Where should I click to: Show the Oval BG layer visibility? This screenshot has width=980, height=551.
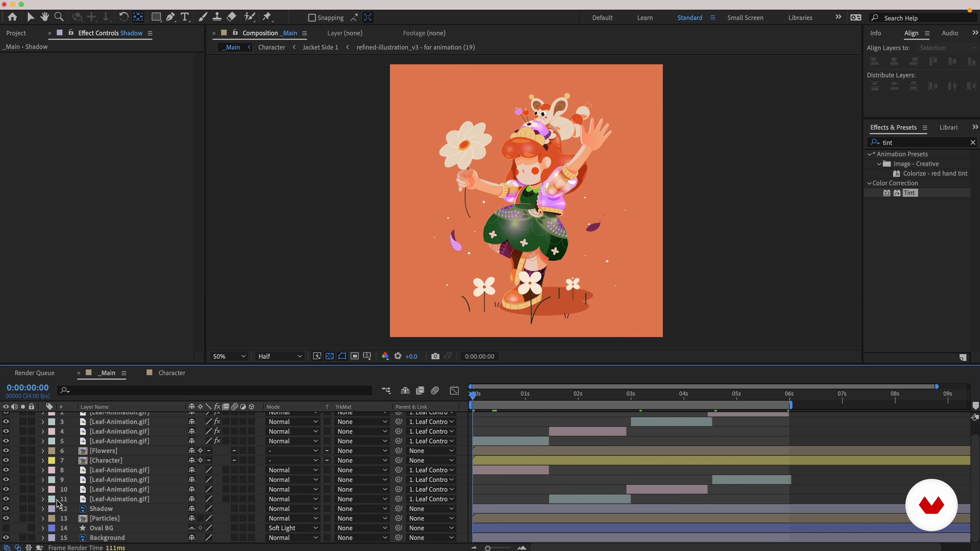(x=6, y=528)
